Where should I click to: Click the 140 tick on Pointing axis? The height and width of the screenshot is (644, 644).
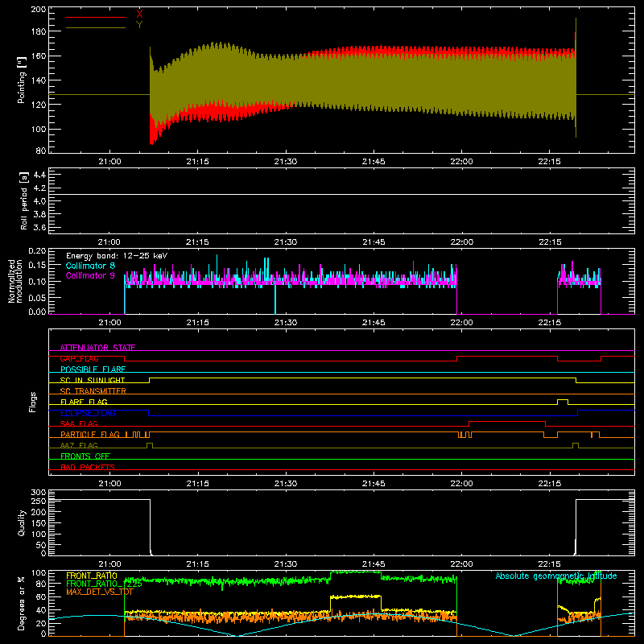point(39,80)
